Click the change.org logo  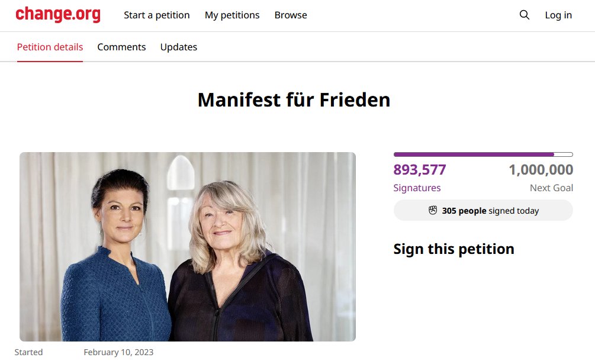[58, 15]
